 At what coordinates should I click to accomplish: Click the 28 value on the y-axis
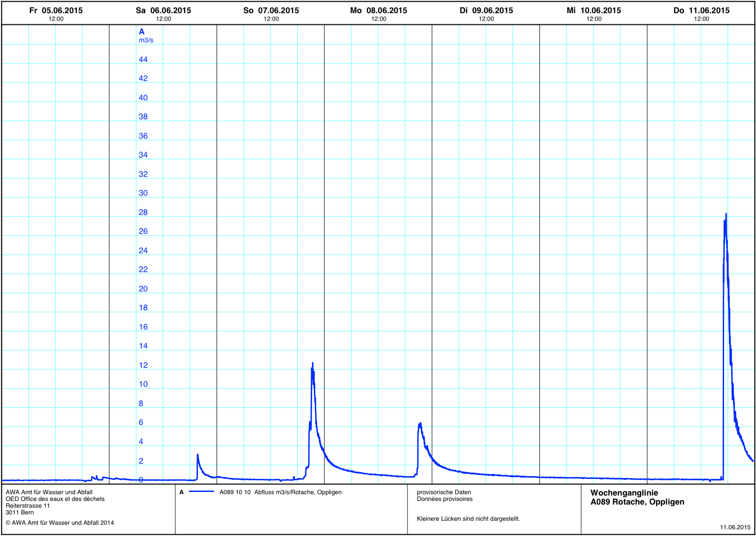tap(143, 212)
